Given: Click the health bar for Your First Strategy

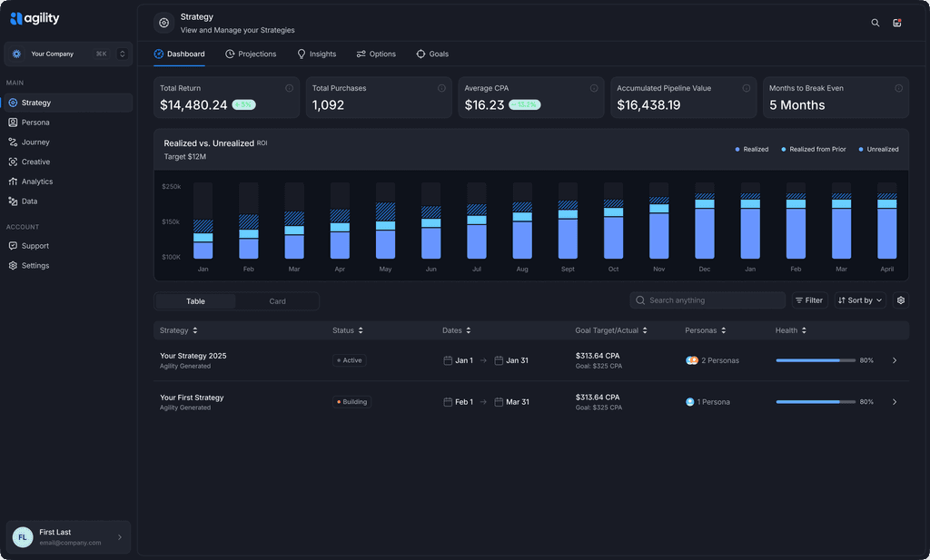Looking at the screenshot, I should coord(815,402).
